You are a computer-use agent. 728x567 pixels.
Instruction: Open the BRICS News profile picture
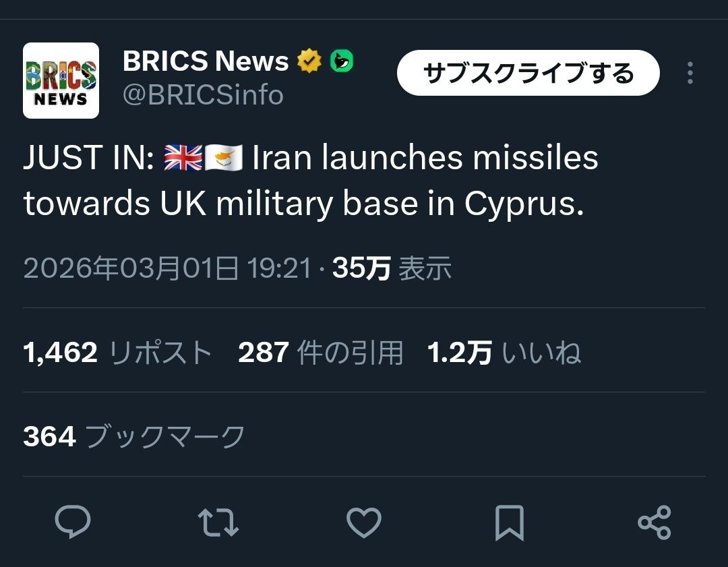tap(61, 81)
